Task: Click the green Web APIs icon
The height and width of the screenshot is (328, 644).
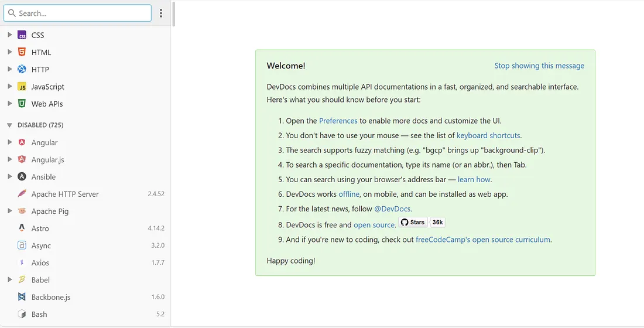Action: tap(22, 104)
